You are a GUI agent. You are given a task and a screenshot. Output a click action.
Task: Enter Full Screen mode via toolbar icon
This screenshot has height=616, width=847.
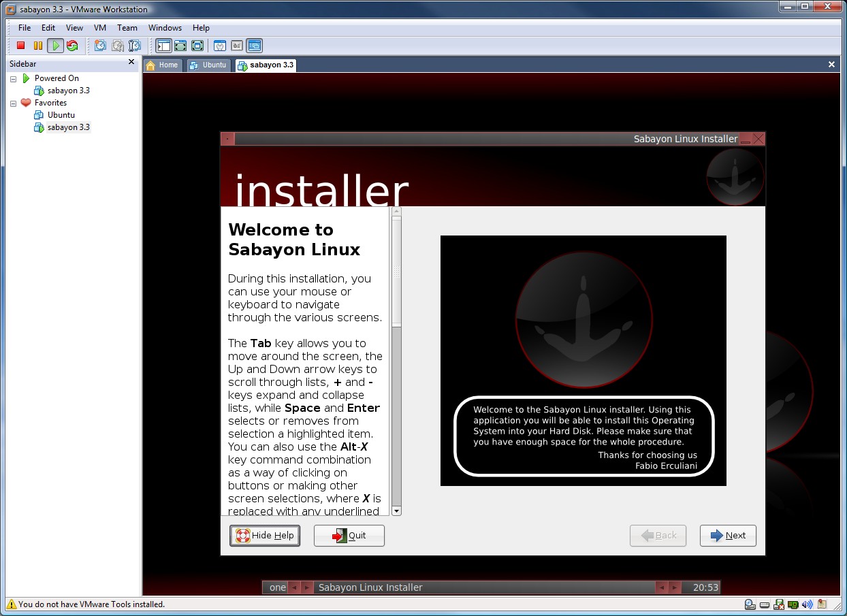point(197,46)
